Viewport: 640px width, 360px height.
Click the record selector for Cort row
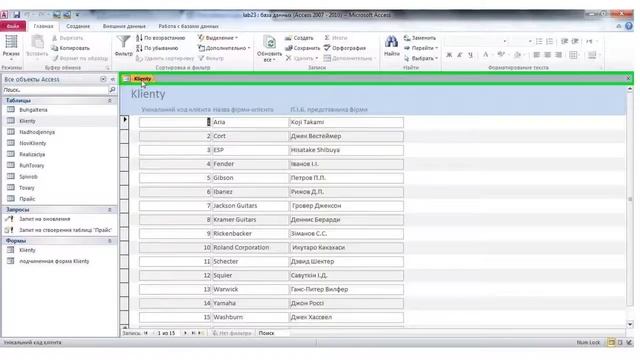124,136
